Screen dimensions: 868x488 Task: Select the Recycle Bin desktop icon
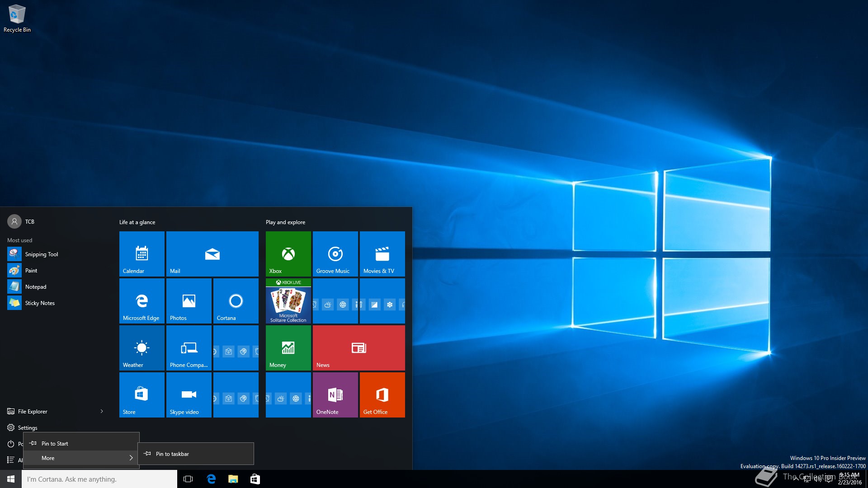17,19
